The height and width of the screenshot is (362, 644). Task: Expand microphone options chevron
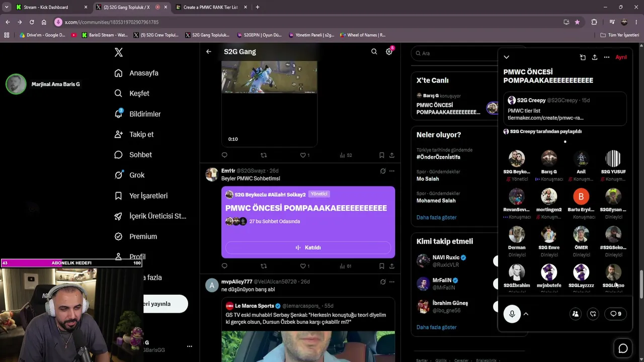pyautogui.click(x=526, y=314)
